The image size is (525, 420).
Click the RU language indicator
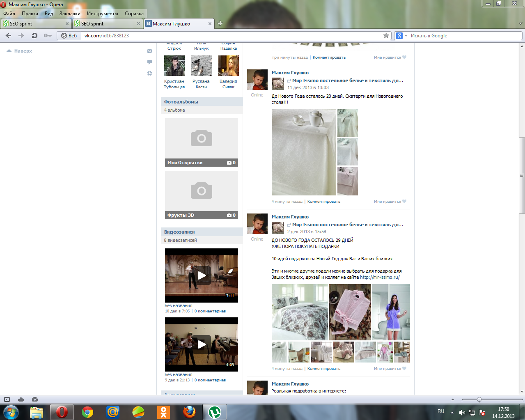(x=441, y=411)
